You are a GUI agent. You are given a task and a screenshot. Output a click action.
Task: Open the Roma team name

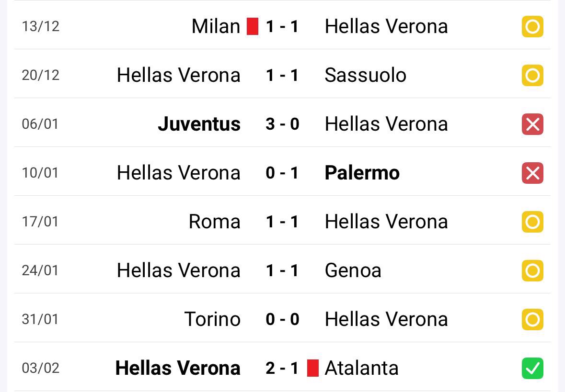pyautogui.click(x=214, y=222)
